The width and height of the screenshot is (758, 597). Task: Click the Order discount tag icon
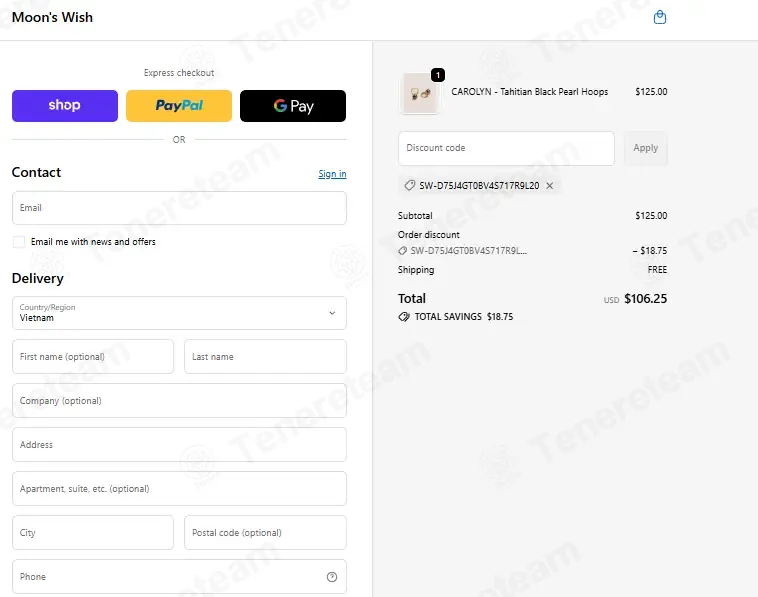tap(402, 251)
